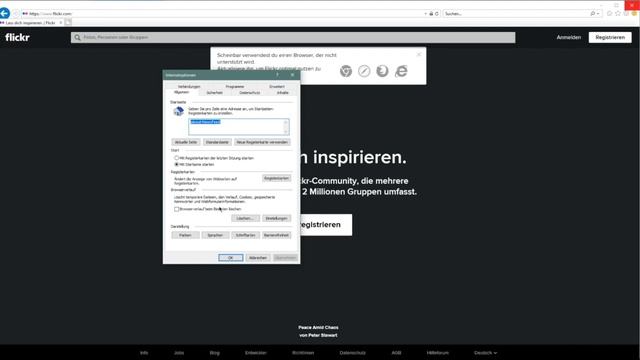The width and height of the screenshot is (640, 360).
Task: Click the browser Forward arrow button
Action: pyautogui.click(x=16, y=13)
